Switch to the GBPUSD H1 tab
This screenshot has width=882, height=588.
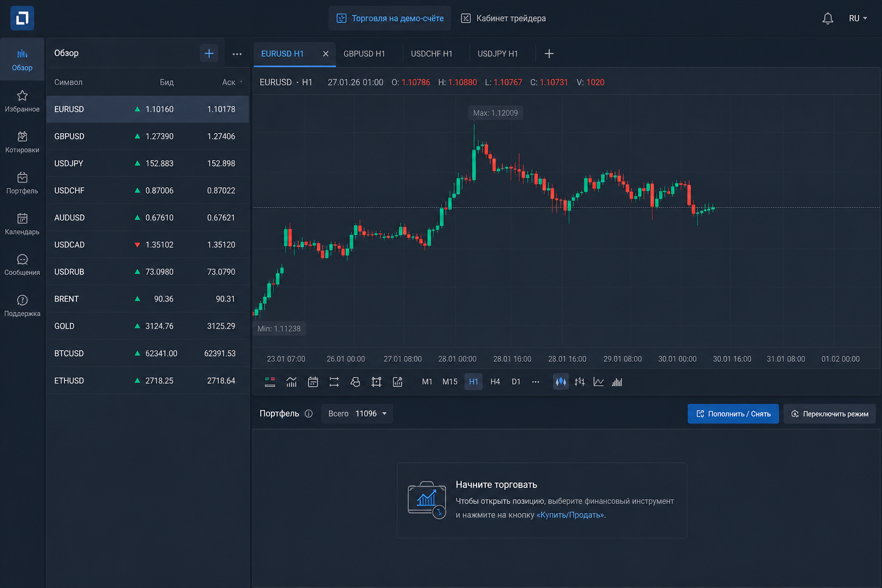[364, 53]
